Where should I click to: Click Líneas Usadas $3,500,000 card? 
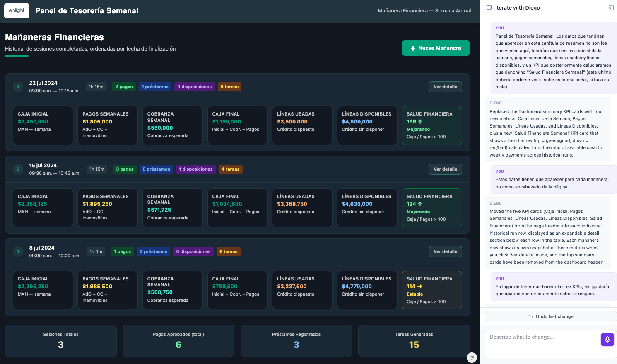[302, 125]
